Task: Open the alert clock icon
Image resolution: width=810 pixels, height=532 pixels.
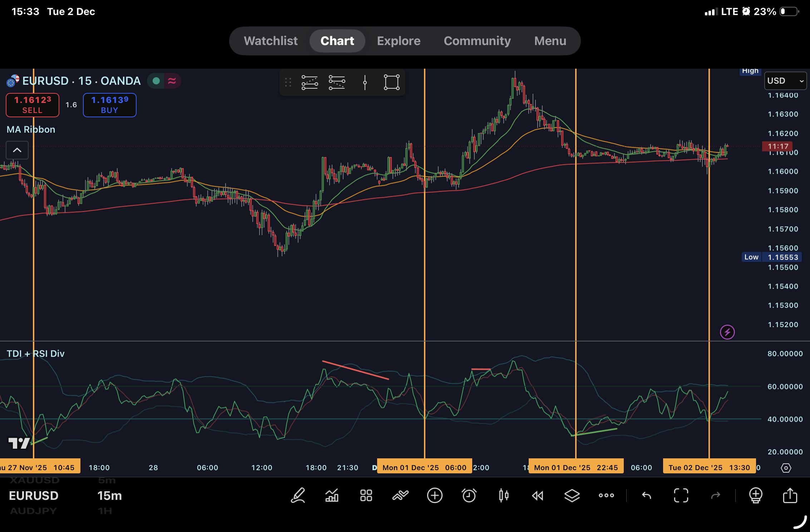Action: 469,496
